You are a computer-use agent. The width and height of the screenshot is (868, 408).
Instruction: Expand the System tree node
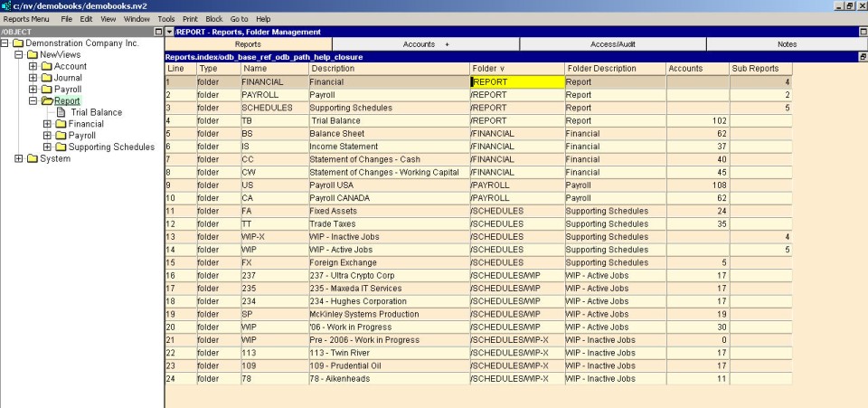click(19, 158)
